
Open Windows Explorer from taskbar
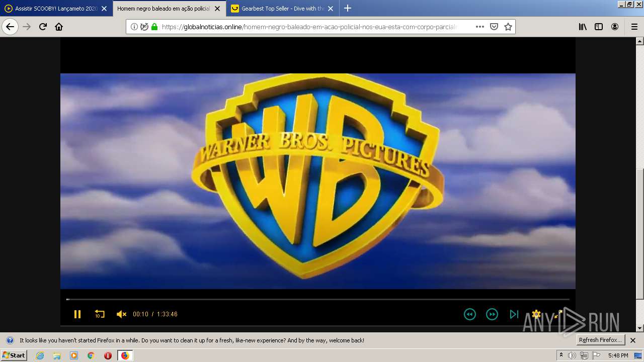[x=57, y=355]
